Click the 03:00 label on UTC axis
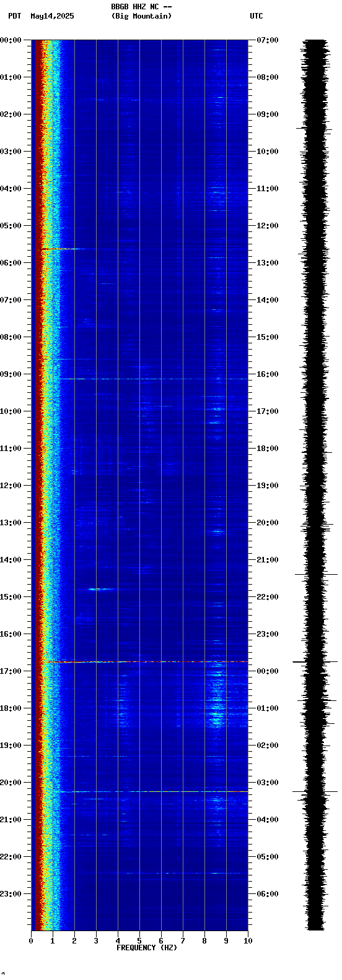Image resolution: width=342 pixels, height=980 pixels. [268, 783]
